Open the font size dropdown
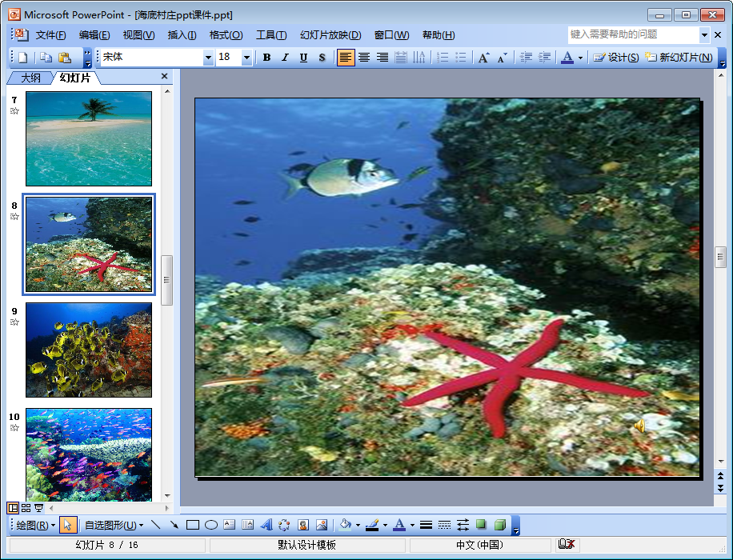This screenshot has width=733, height=560. [246, 58]
